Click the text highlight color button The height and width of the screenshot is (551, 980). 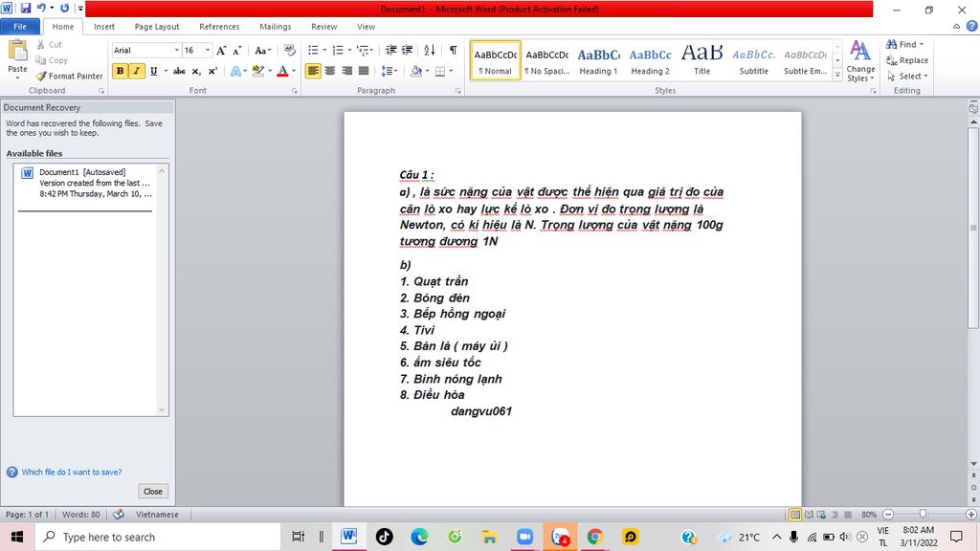coord(257,71)
